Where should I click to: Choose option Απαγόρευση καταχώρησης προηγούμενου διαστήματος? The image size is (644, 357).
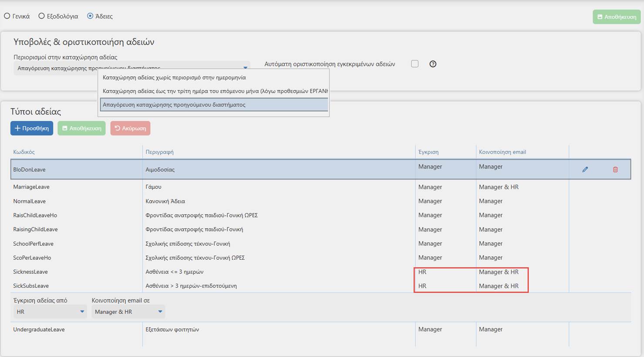coord(214,105)
